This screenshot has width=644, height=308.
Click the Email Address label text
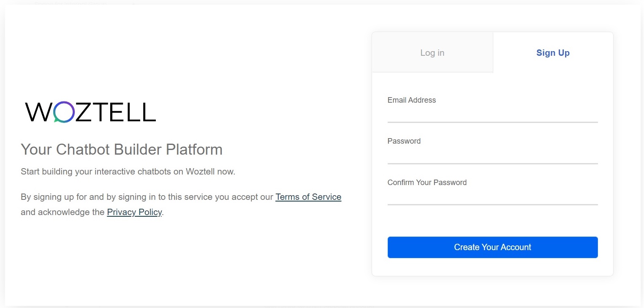(x=411, y=100)
